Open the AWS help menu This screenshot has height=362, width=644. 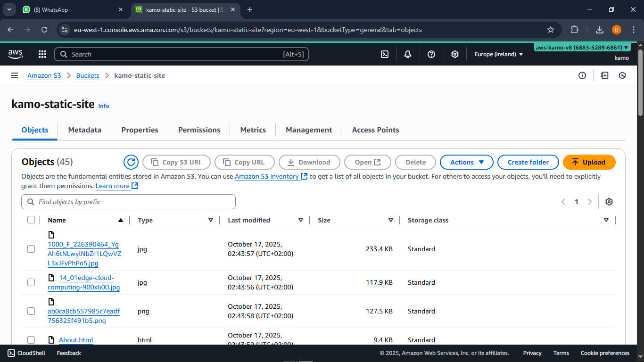pyautogui.click(x=431, y=54)
